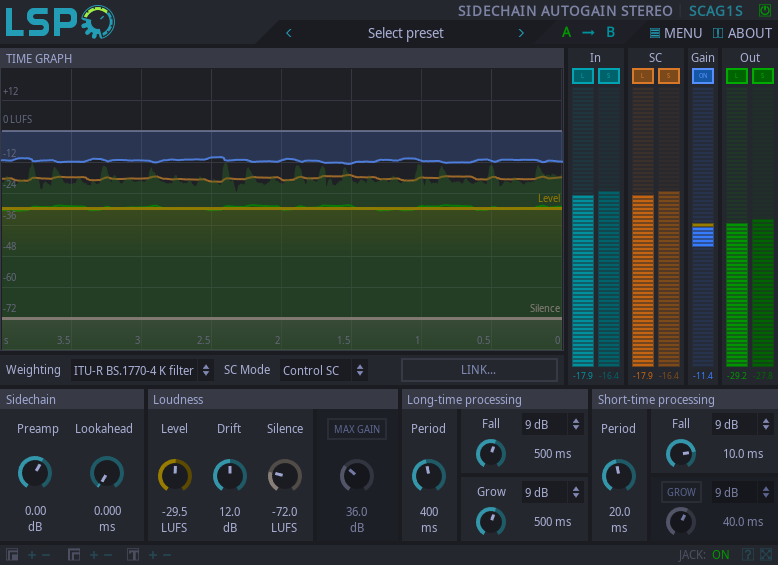Click the Loudness Level knob
Viewport: 778px width, 565px height.
click(175, 475)
